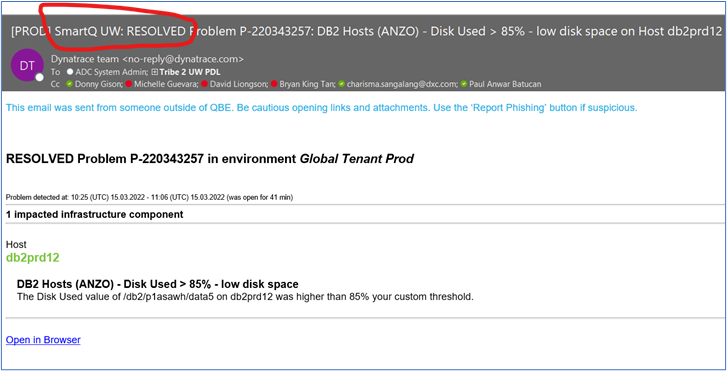
Task: Click Cc recipient Bryan King Tan
Action: (307, 84)
